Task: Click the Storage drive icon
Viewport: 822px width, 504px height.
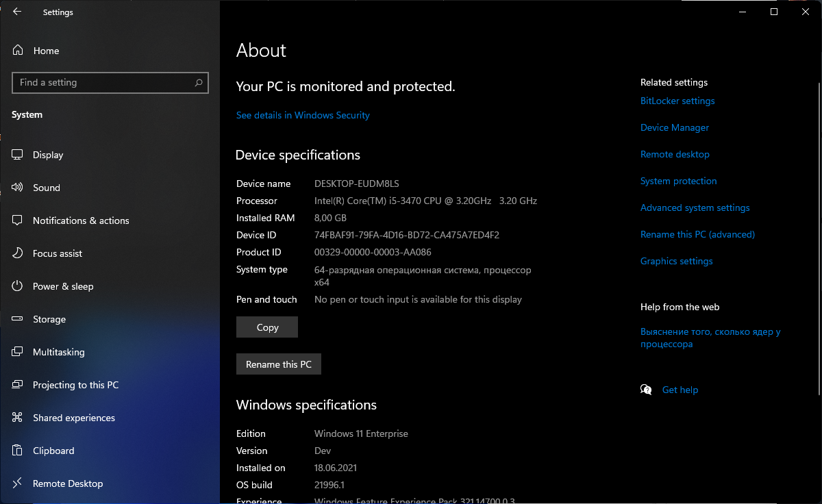Action: [18, 319]
